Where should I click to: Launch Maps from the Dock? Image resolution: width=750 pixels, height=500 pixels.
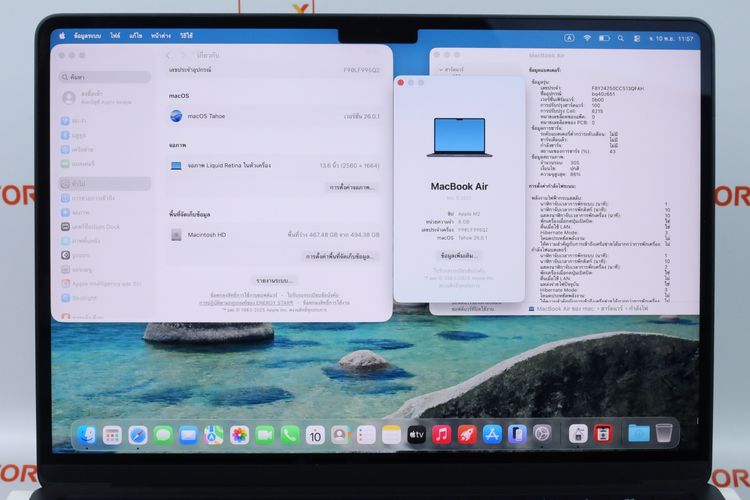214,435
